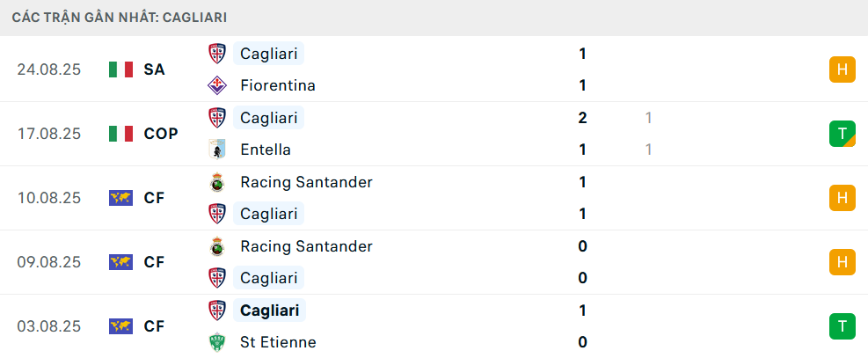This screenshot has width=868, height=358.
Task: Click the St Etienne club crest icon
Action: click(x=216, y=342)
